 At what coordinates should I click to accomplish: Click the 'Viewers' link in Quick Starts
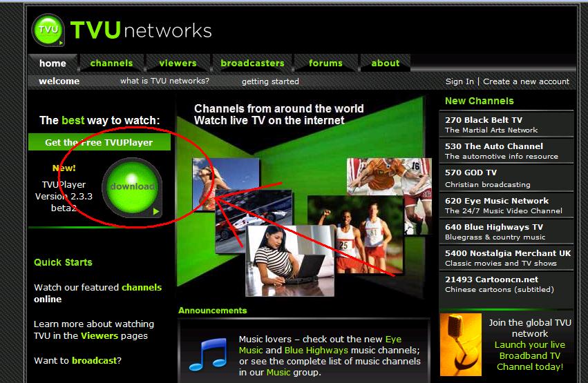[99, 335]
